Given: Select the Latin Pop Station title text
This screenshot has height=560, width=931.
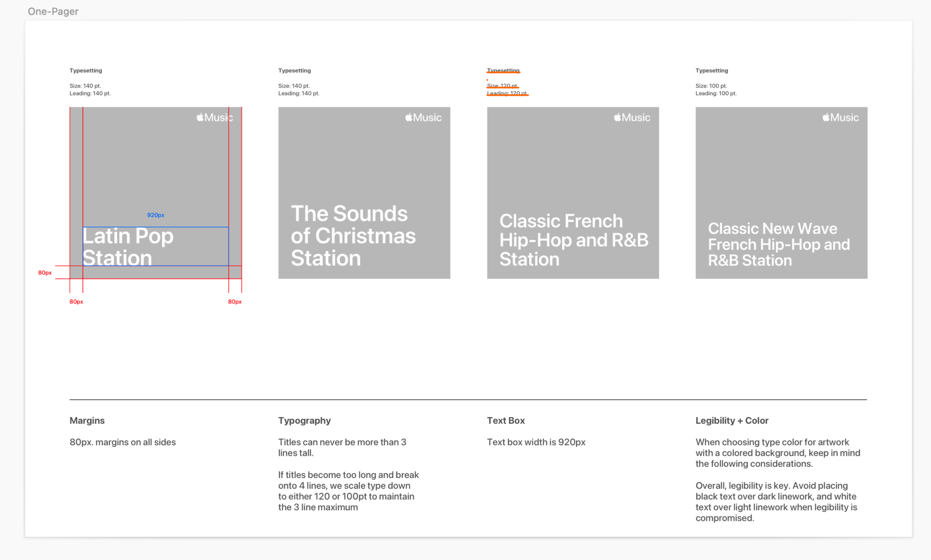Looking at the screenshot, I should point(128,247).
